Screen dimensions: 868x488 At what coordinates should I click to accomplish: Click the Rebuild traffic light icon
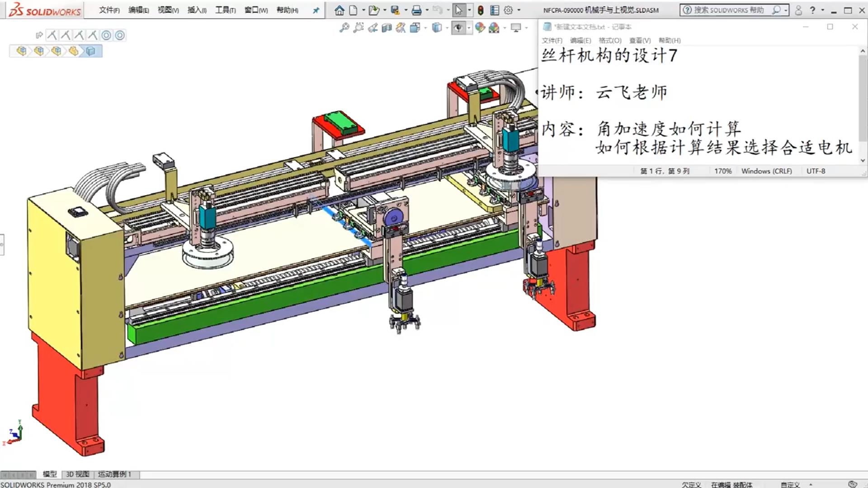click(x=481, y=10)
